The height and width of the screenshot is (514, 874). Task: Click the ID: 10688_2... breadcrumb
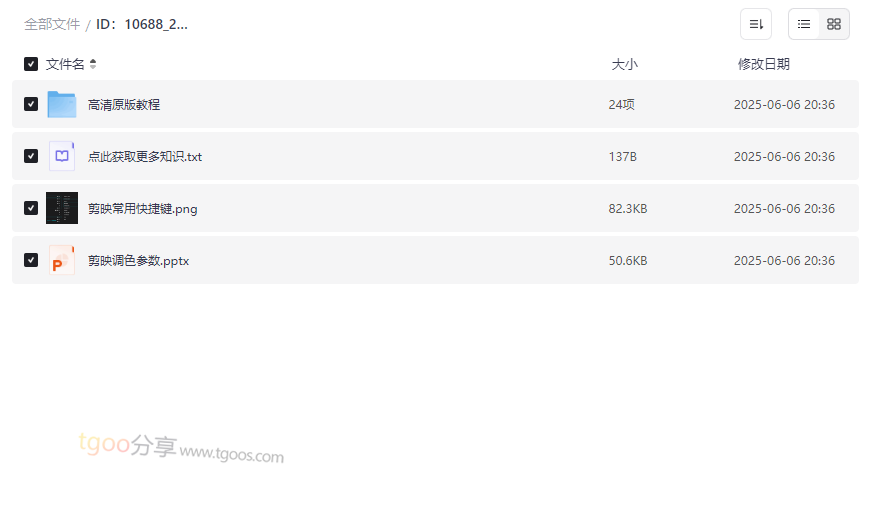[142, 24]
